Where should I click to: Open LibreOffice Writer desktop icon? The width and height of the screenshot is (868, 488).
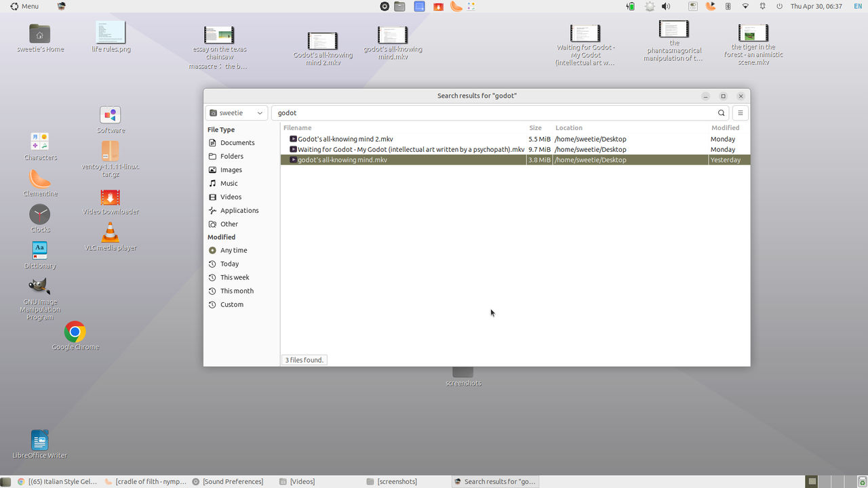click(40, 445)
